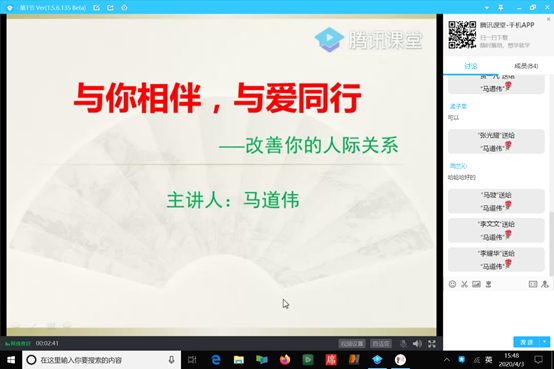
Task: Click the chat panel vertical scrollbar
Action: click(552, 244)
